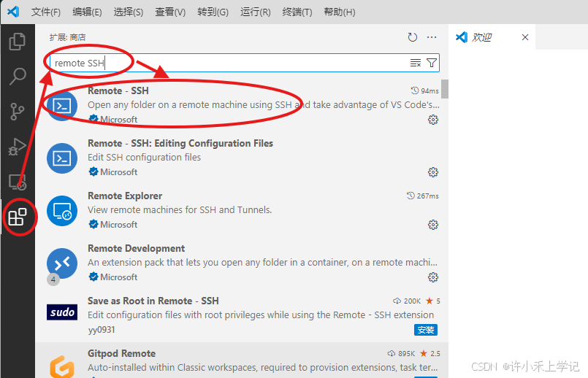Open the 文件(F) menu
Screen dimensions: 588x378
click(x=46, y=12)
